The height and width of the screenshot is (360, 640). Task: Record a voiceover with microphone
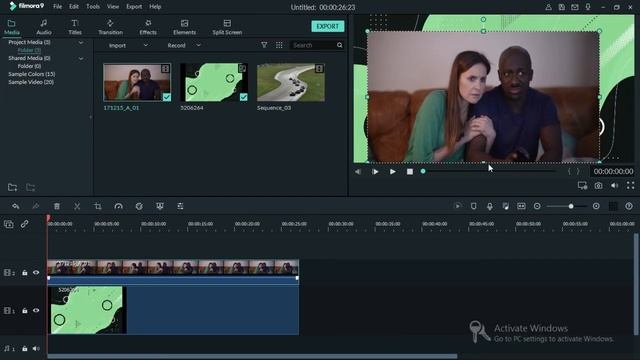(x=489, y=206)
